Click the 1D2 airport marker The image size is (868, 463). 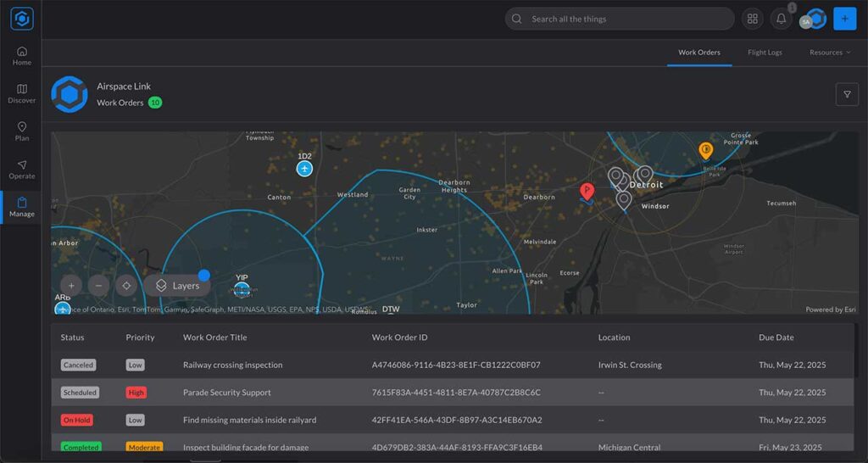point(304,169)
